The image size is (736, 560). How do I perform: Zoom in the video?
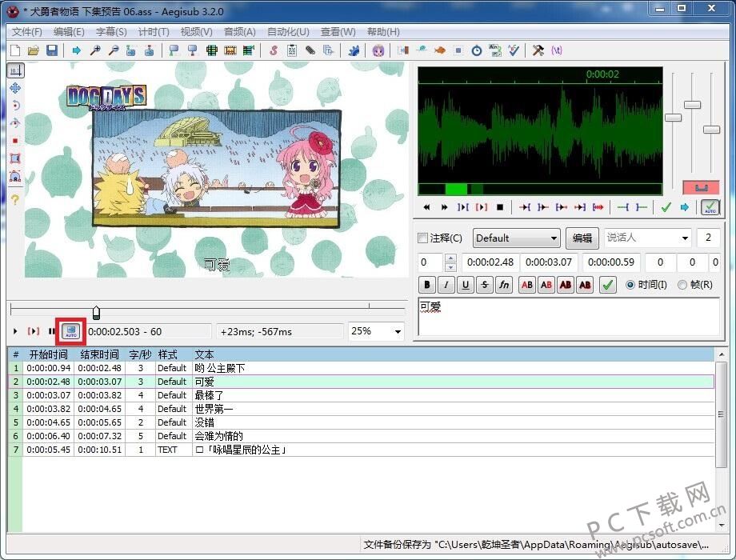pyautogui.click(x=95, y=50)
